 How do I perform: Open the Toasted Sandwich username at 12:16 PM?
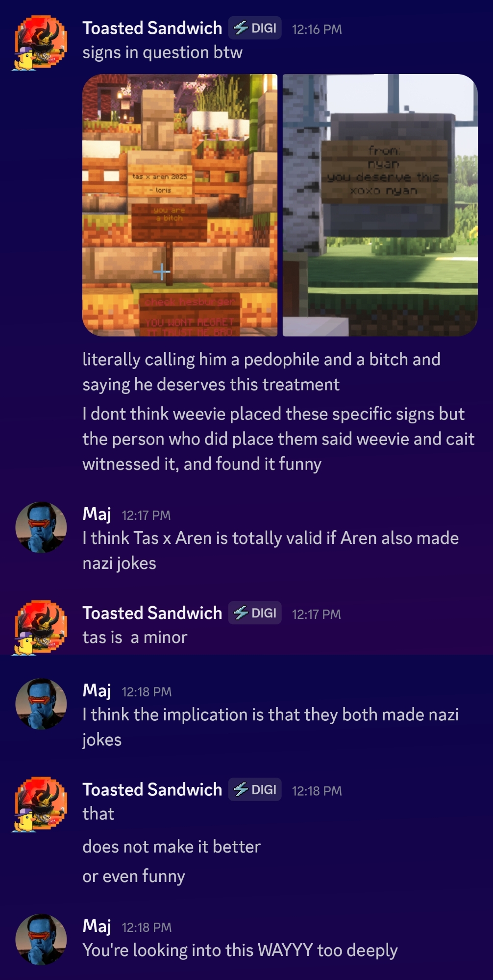coord(152,28)
